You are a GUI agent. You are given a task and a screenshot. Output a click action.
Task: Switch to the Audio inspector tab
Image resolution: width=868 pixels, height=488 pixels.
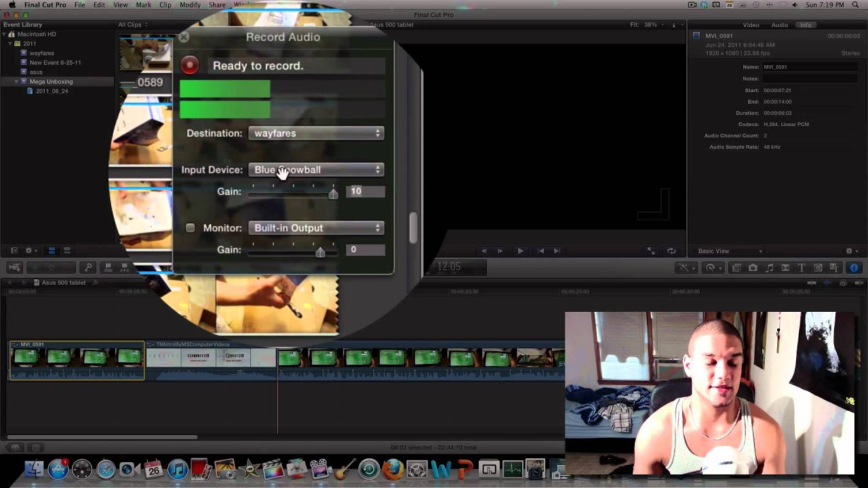[780, 25]
